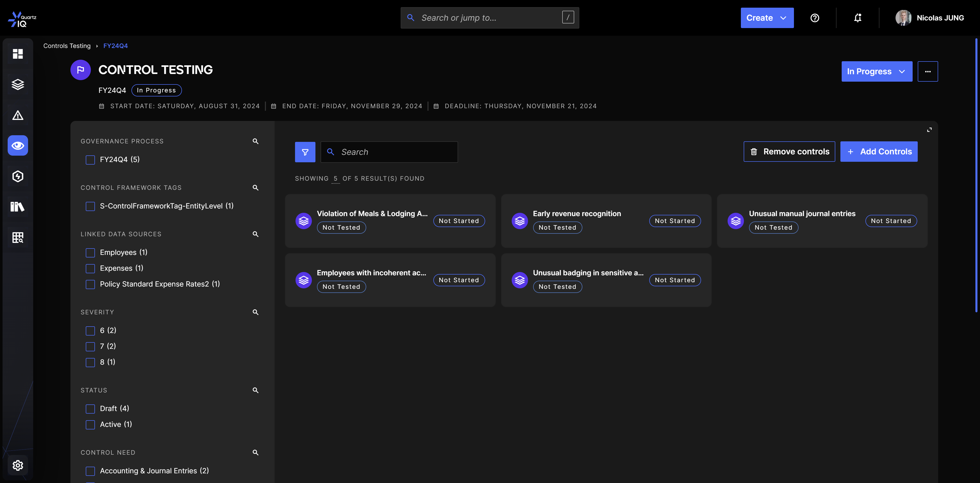Viewport: 980px width, 483px height.
Task: Expand results panel with fullscreen icon
Action: (929, 130)
